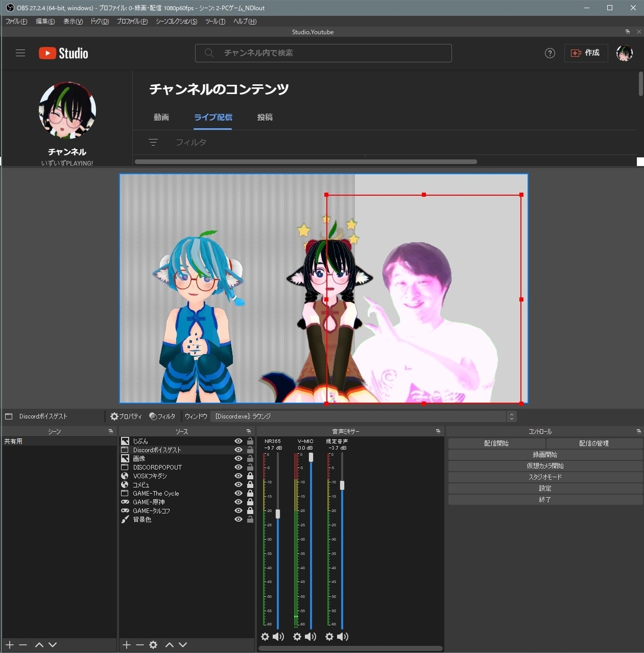
Task: Adjust the NR365 volume slider handle
Action: [x=277, y=514]
